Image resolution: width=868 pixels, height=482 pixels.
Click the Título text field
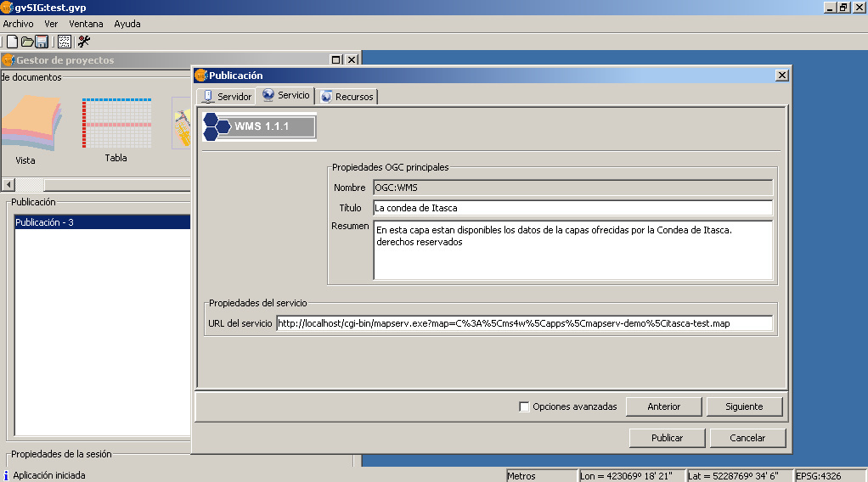tap(572, 208)
